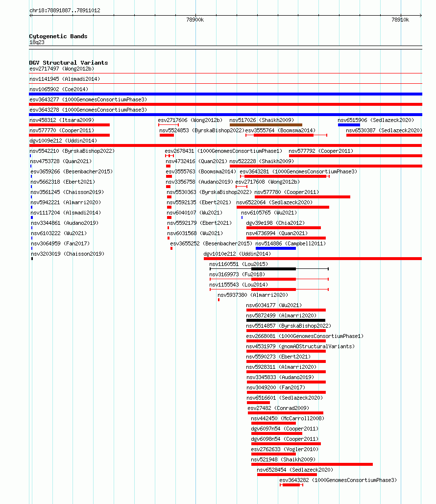
Task: Open the nsv442450 (McCarroll2008) label
Action: pyautogui.click(x=288, y=418)
